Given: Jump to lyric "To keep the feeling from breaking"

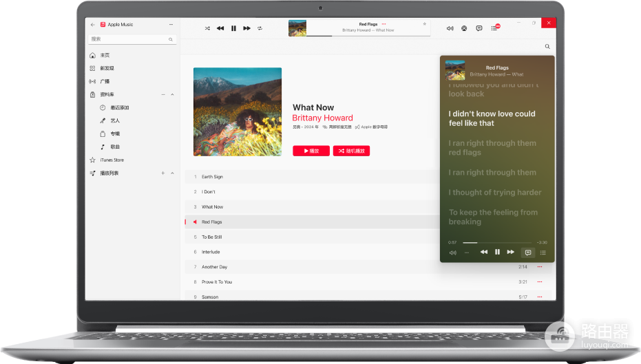Looking at the screenshot, I should tap(493, 217).
